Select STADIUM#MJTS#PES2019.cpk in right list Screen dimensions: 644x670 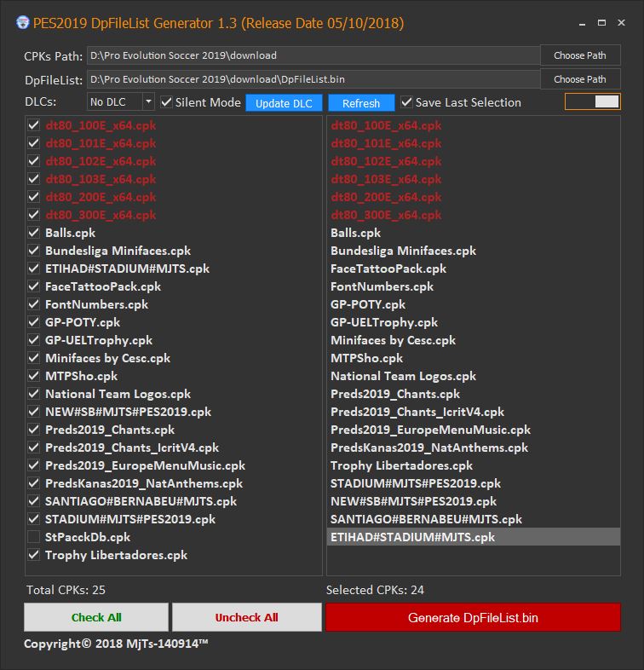point(474,483)
